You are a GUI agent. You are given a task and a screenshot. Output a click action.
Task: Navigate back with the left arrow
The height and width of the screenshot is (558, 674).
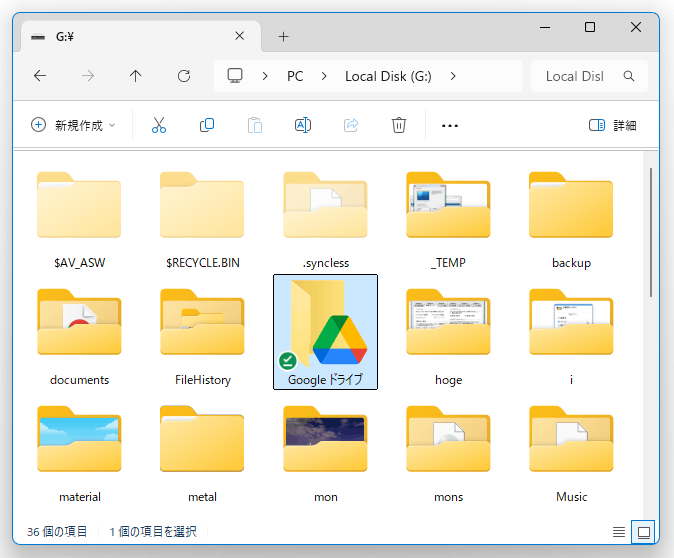(40, 76)
